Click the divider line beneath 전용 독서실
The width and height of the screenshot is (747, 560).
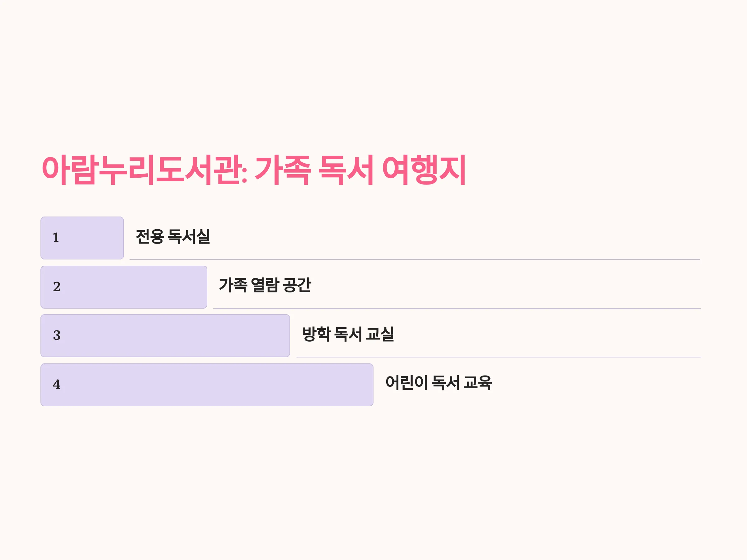[x=415, y=259]
